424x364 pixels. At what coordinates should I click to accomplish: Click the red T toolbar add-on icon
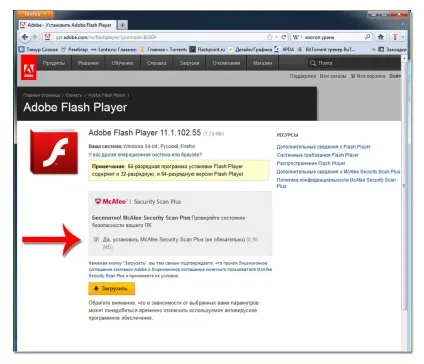(x=395, y=37)
